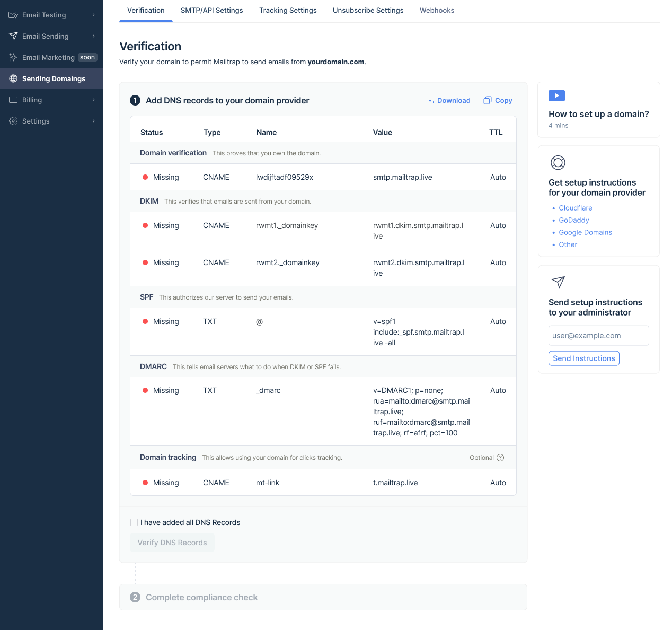Play the domain setup video icon

(556, 95)
